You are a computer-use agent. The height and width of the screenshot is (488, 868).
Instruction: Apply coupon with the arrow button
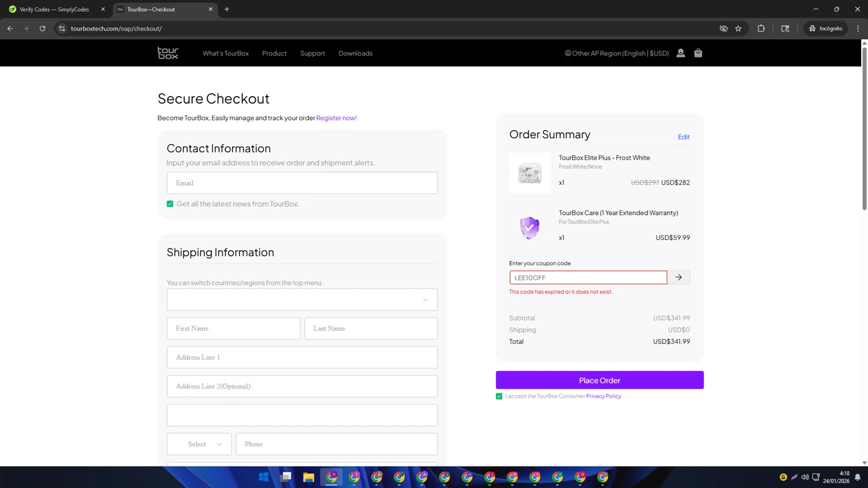678,278
